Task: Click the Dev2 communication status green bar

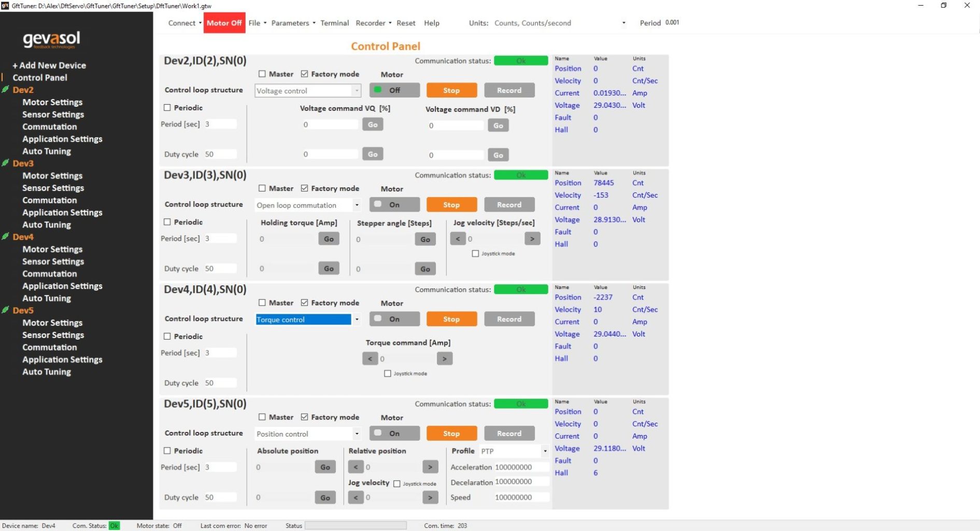Action: pos(520,61)
